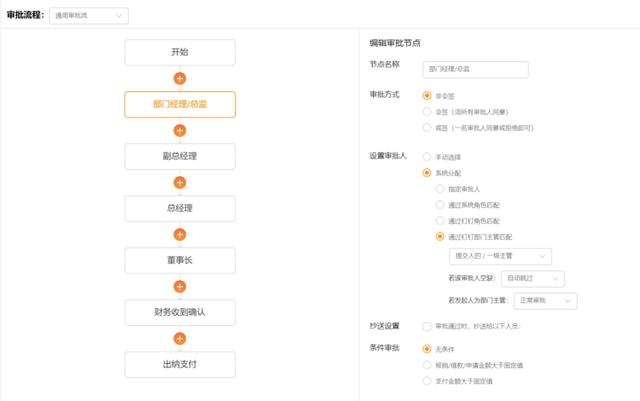Image resolution: width=640 pixels, height=401 pixels.
Task: Click the 审批方式 label
Action: pos(384,94)
